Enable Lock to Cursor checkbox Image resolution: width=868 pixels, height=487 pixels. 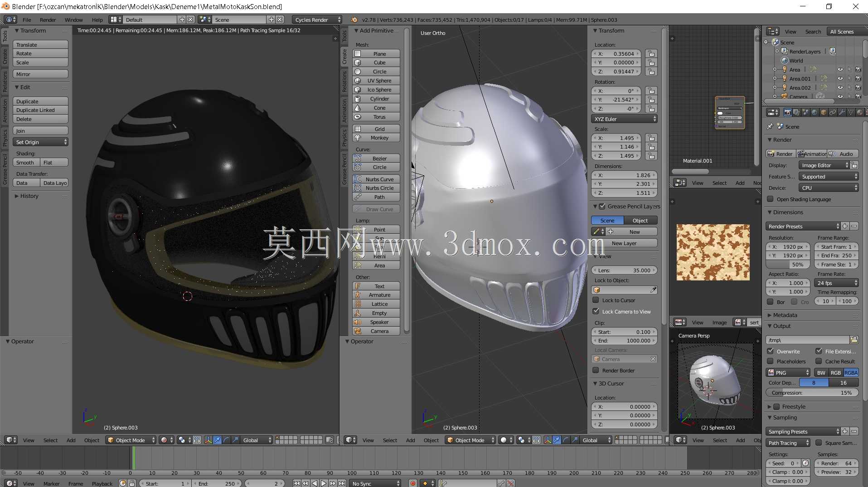pos(596,300)
